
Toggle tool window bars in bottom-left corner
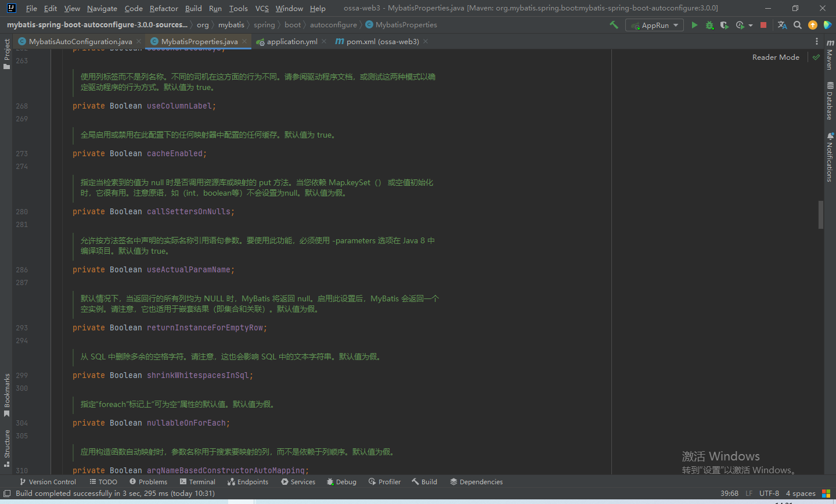(x=7, y=494)
